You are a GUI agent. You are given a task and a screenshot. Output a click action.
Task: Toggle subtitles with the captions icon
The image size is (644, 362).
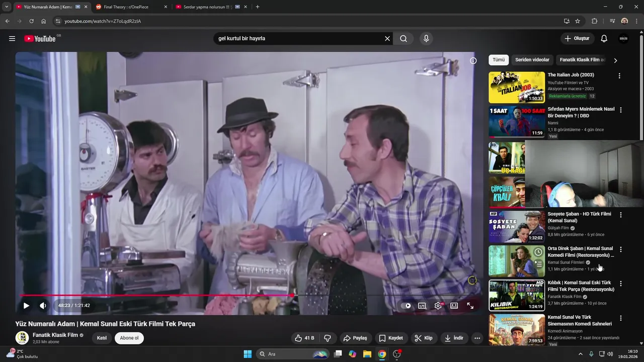pyautogui.click(x=422, y=306)
